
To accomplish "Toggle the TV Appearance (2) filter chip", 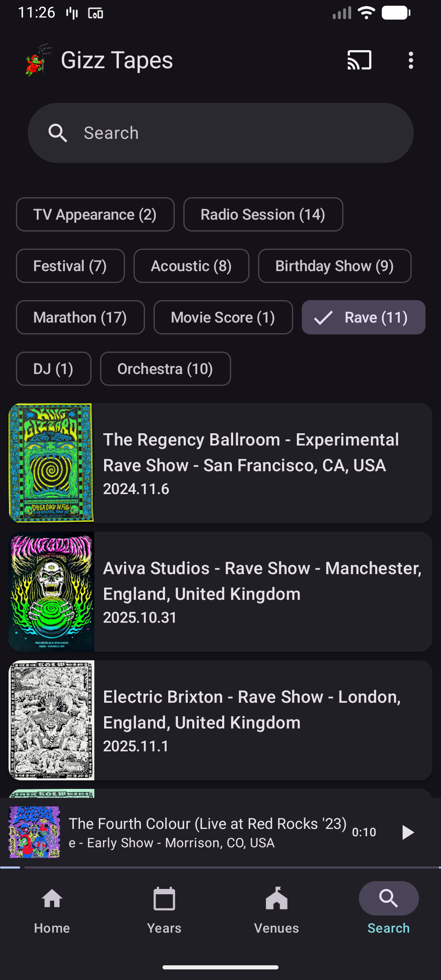I will coord(95,214).
